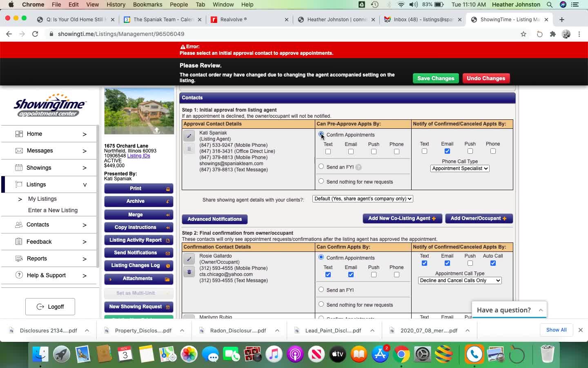Open the Chrome three-dot menu

click(x=579, y=34)
